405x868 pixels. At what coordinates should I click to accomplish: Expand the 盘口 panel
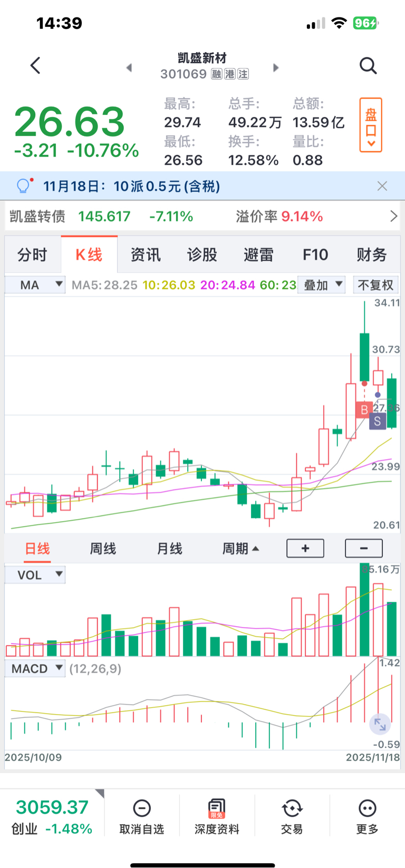[x=371, y=125]
